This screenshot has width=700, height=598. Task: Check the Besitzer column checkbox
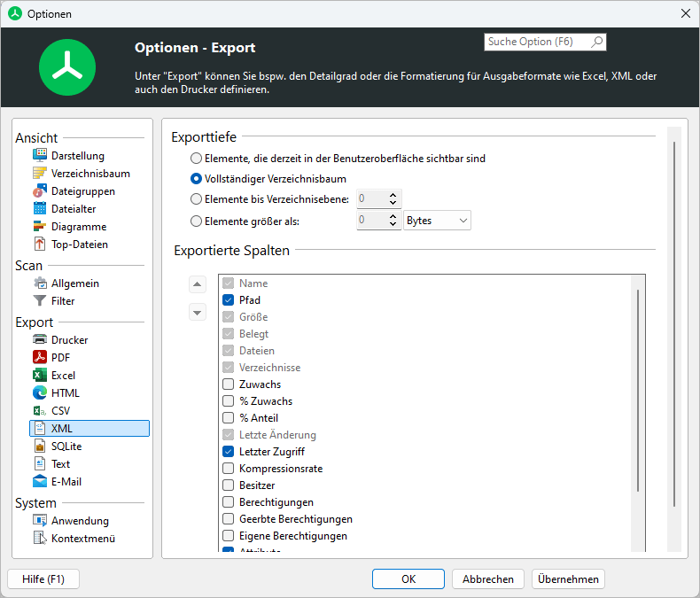click(228, 485)
